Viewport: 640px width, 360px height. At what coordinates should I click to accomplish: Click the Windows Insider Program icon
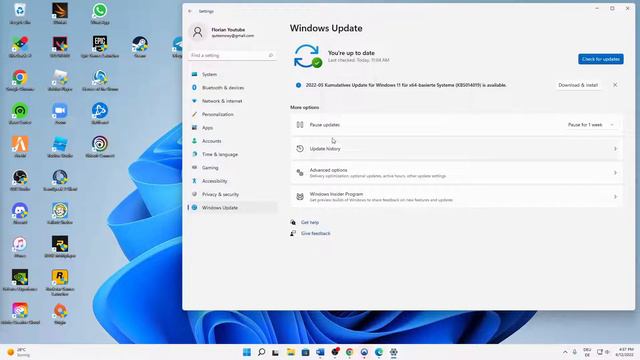[x=300, y=197]
